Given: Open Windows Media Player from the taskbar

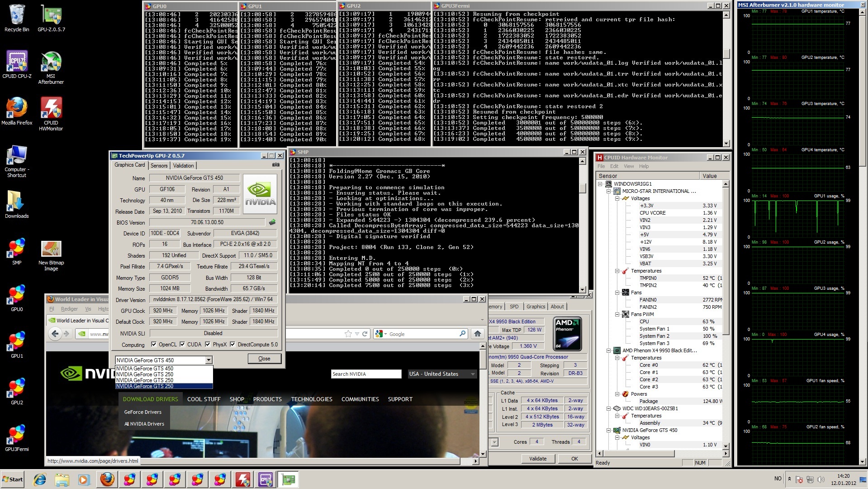Looking at the screenshot, I should pyautogui.click(x=84, y=479).
